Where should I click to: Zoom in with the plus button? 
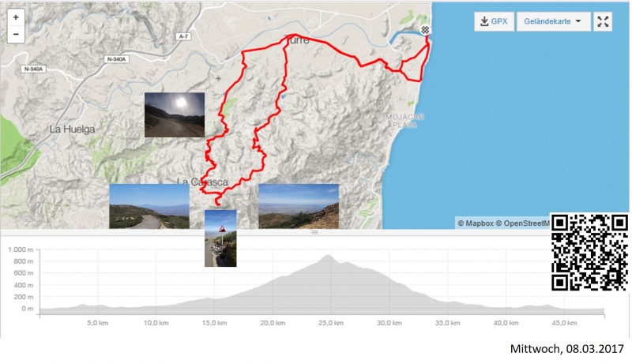pyautogui.click(x=16, y=17)
